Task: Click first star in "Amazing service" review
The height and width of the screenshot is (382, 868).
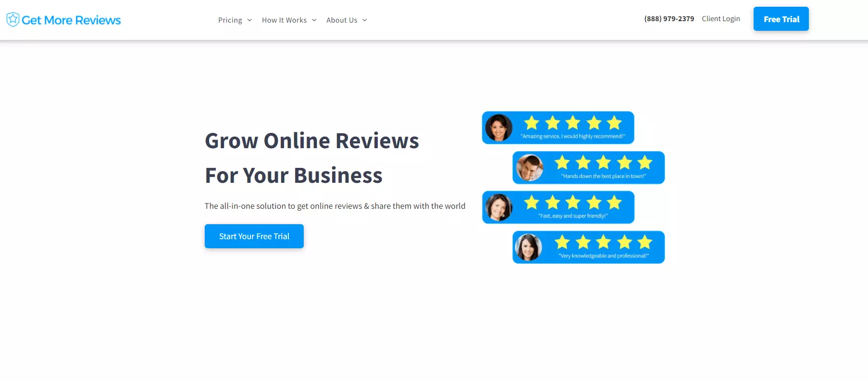Action: point(532,123)
